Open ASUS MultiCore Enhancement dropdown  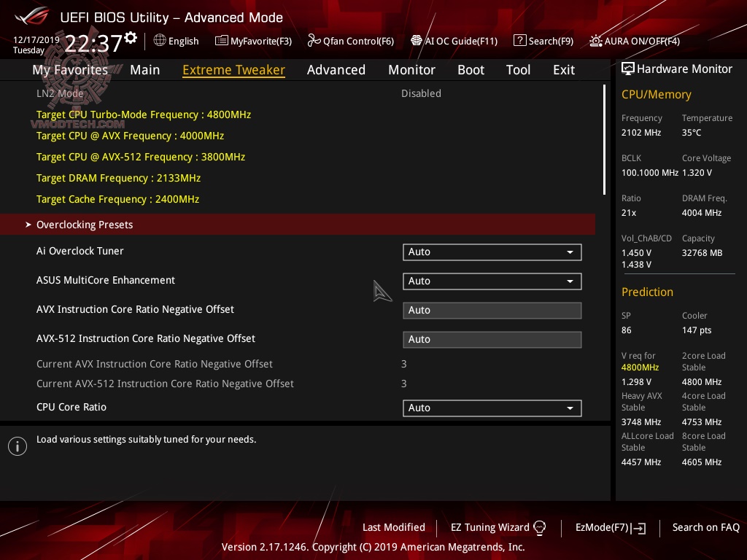[x=492, y=281]
